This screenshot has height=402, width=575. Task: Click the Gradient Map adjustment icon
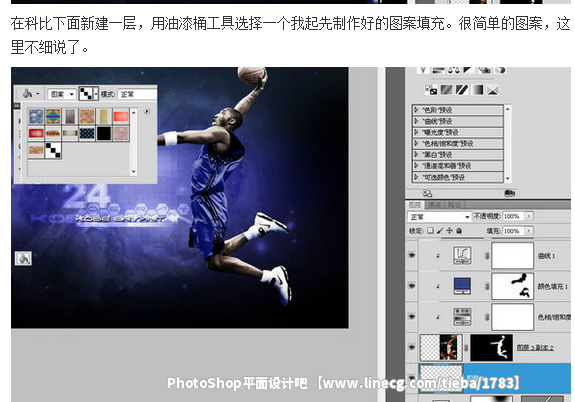tap(477, 90)
